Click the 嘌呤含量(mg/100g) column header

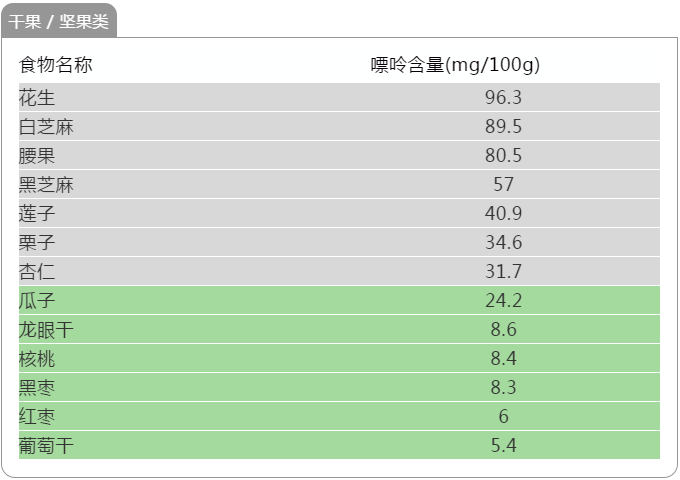tap(455, 65)
